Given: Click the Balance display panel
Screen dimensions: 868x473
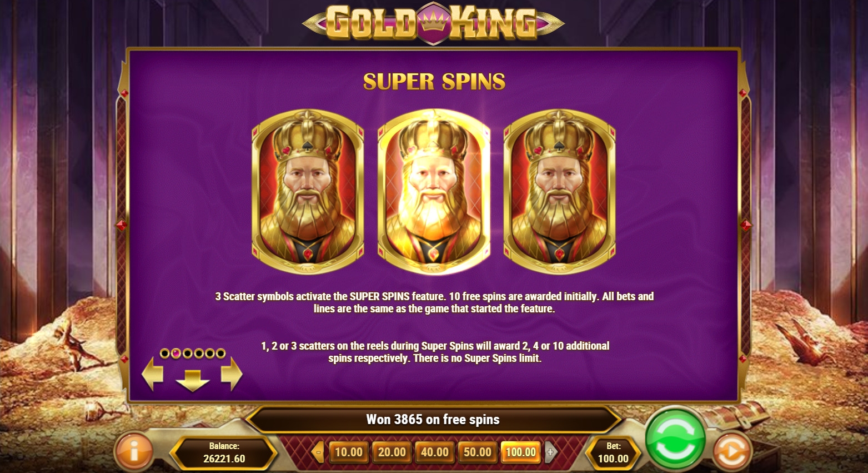Looking at the screenshot, I should [224, 452].
